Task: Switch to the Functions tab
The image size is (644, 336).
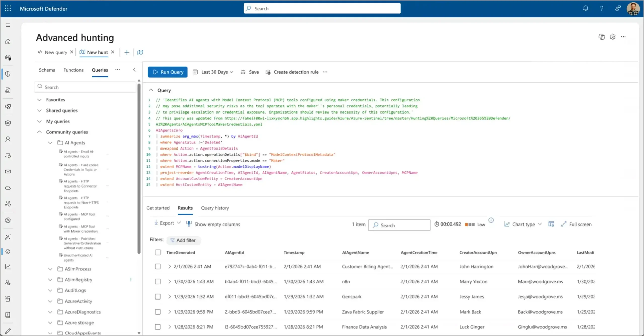Action: 73,70
